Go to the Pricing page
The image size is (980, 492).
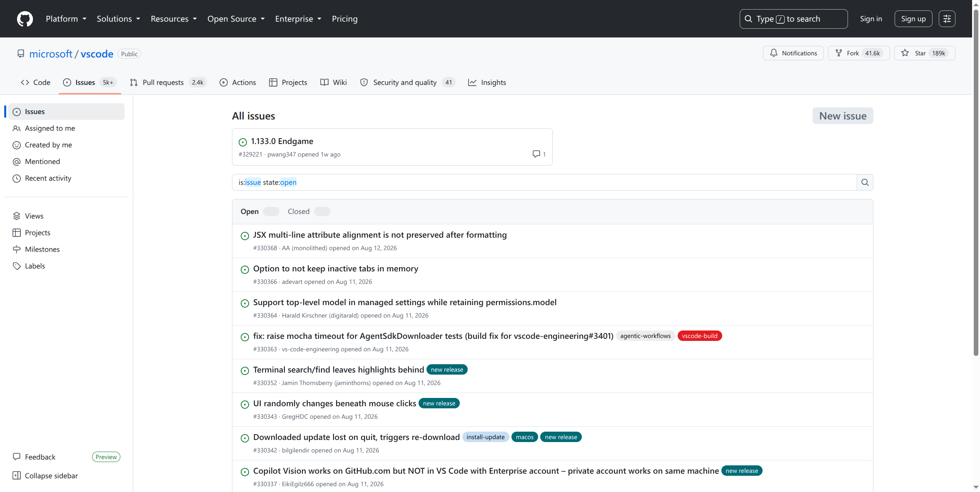click(x=344, y=19)
